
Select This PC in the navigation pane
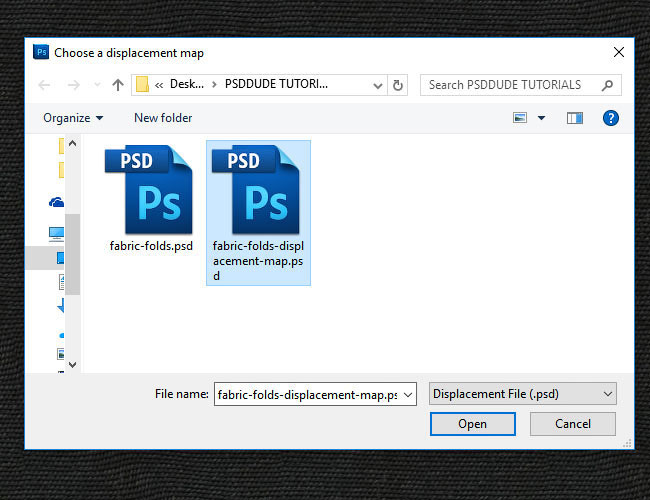pos(57,234)
